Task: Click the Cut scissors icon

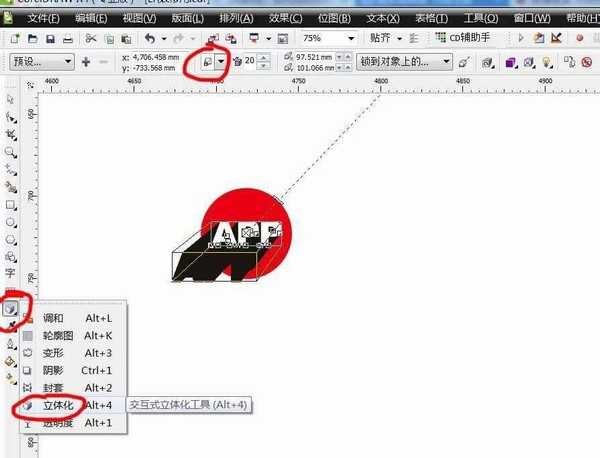Action: 91,38
